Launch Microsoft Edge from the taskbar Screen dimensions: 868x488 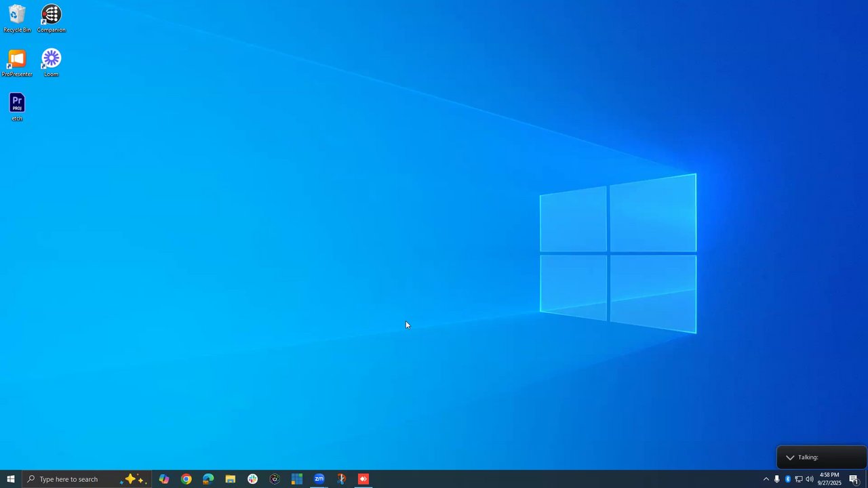pos(208,479)
